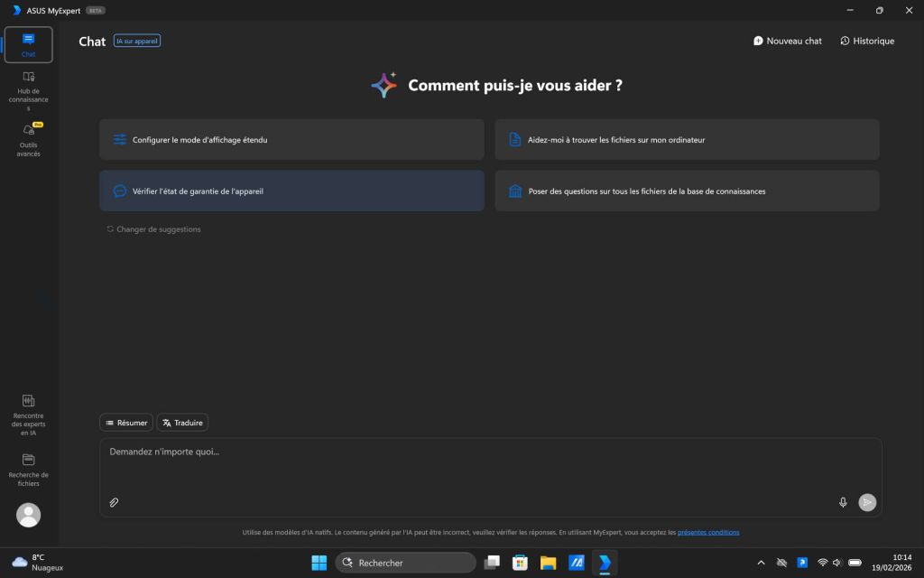924x578 pixels.
Task: Expand hidden icons in the system tray
Action: (761, 562)
